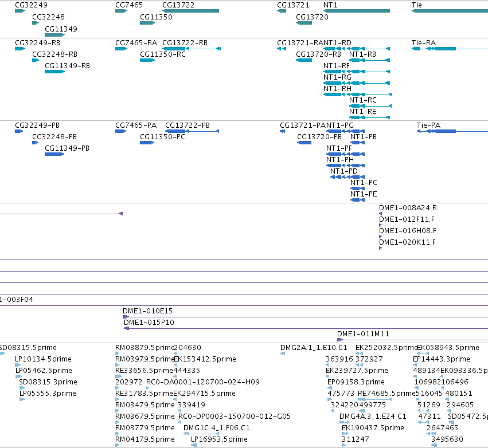
Task: Select transcript CG11349-RB
Action: [67, 66]
